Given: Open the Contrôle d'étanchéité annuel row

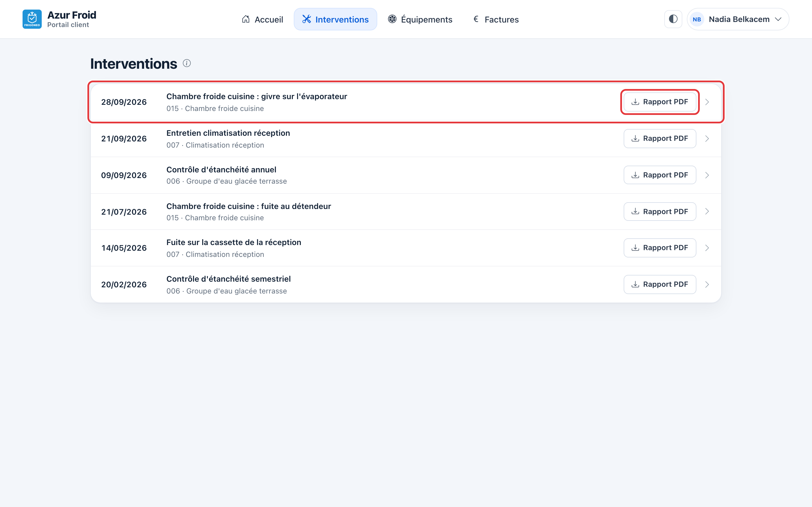Looking at the screenshot, I should coord(406,175).
